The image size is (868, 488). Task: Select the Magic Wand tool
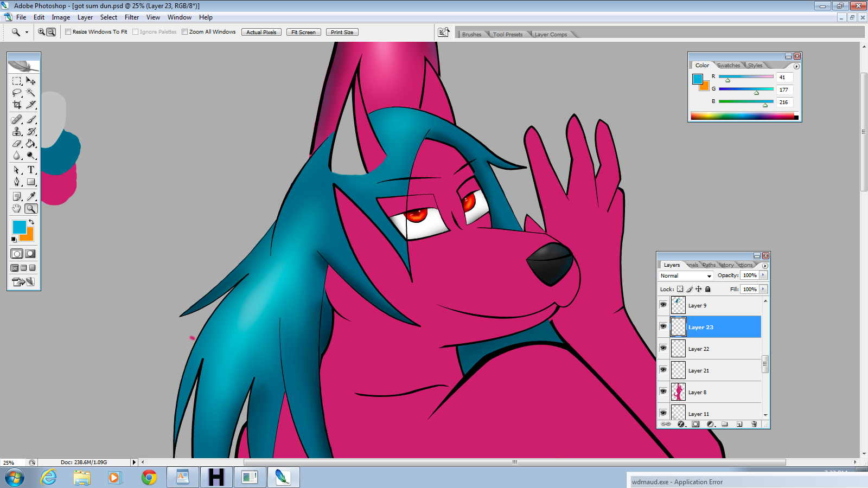point(31,93)
